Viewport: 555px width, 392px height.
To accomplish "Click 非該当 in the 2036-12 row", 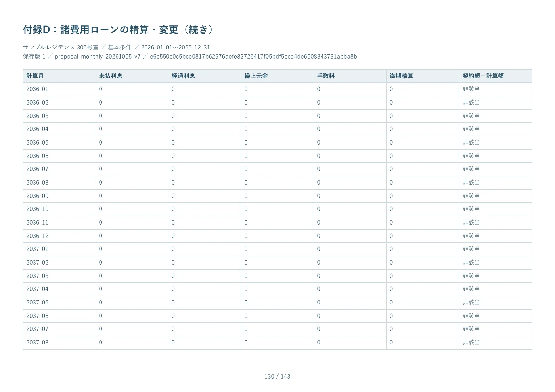I will pyautogui.click(x=471, y=236).
